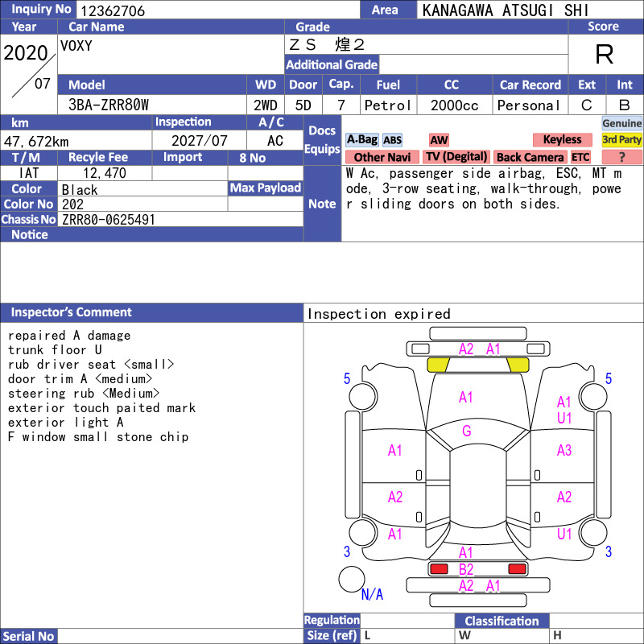Click the right red tail light

click(517, 569)
